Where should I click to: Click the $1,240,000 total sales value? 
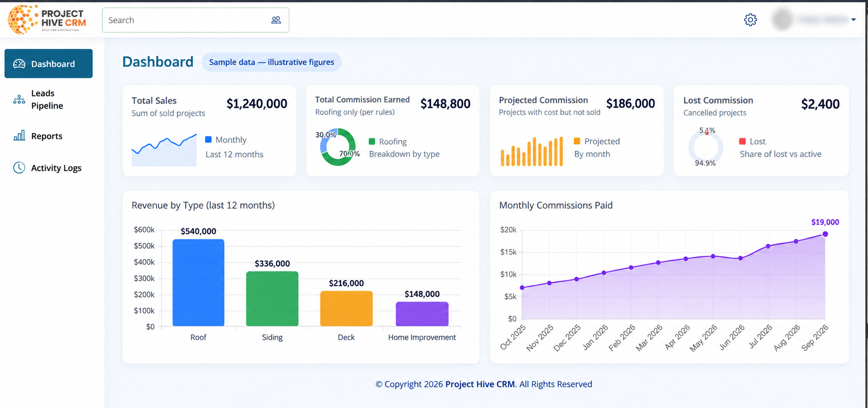click(x=257, y=103)
